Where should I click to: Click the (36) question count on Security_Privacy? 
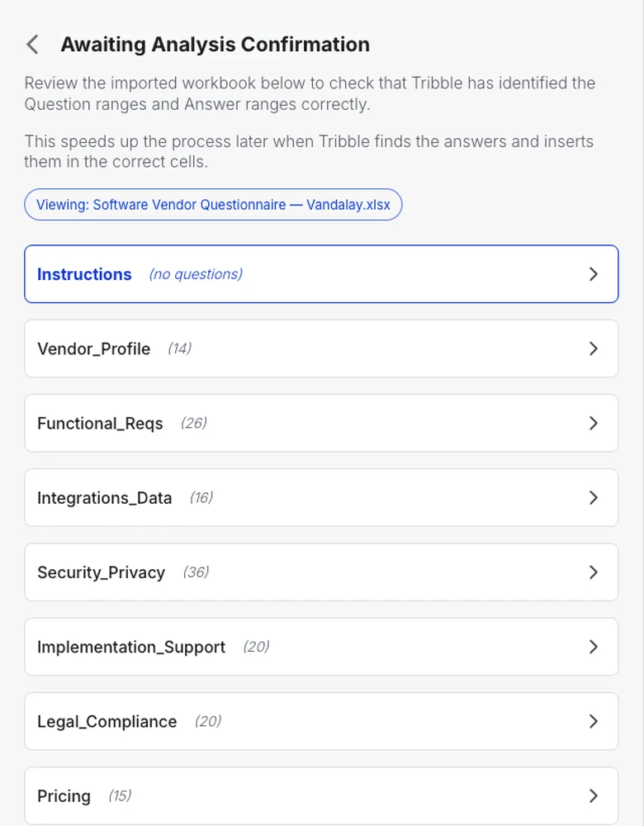pos(196,572)
